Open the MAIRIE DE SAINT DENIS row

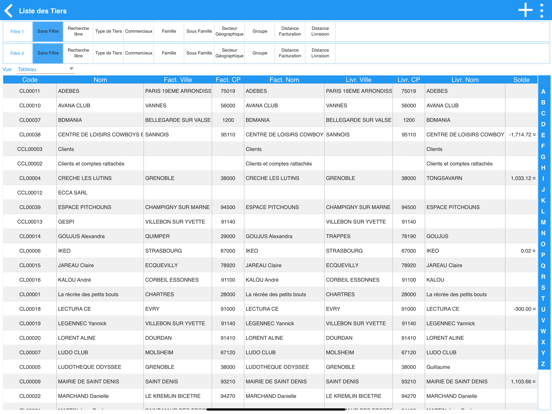[x=270, y=382]
